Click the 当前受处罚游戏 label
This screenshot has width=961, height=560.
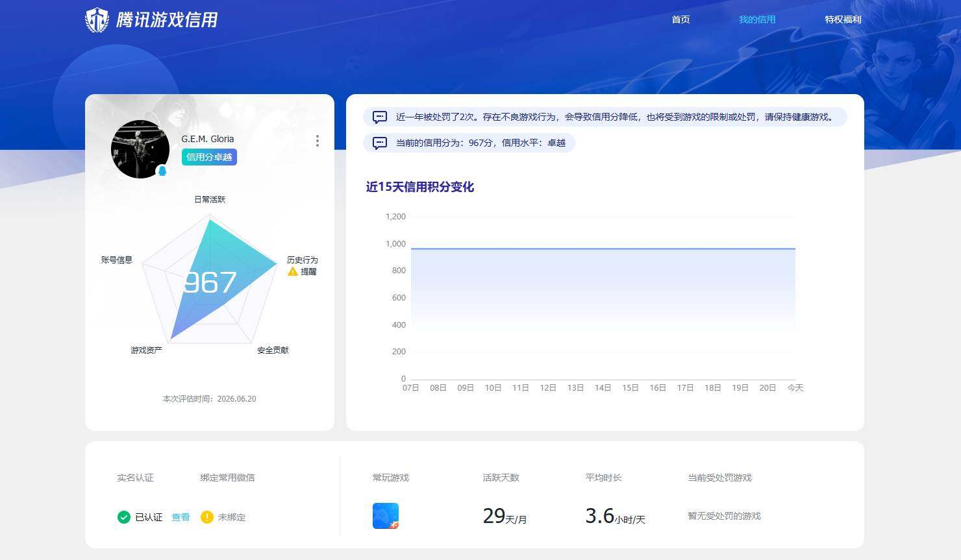point(719,478)
